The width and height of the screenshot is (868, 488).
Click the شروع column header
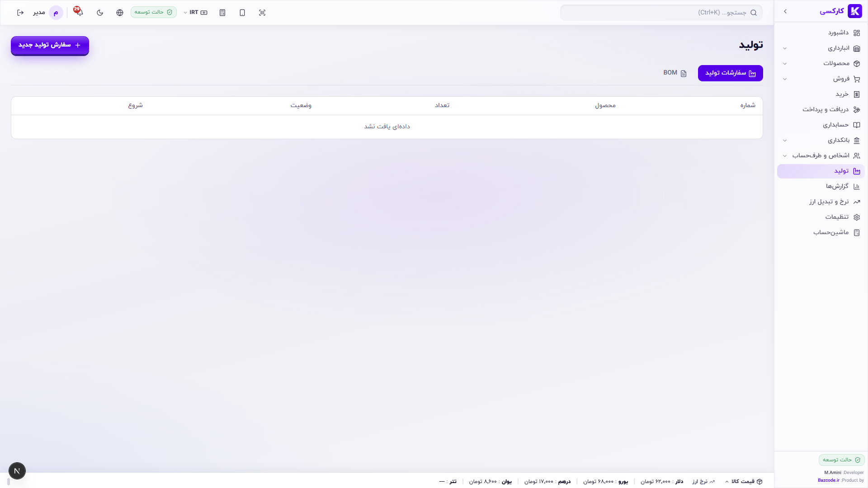136,105
